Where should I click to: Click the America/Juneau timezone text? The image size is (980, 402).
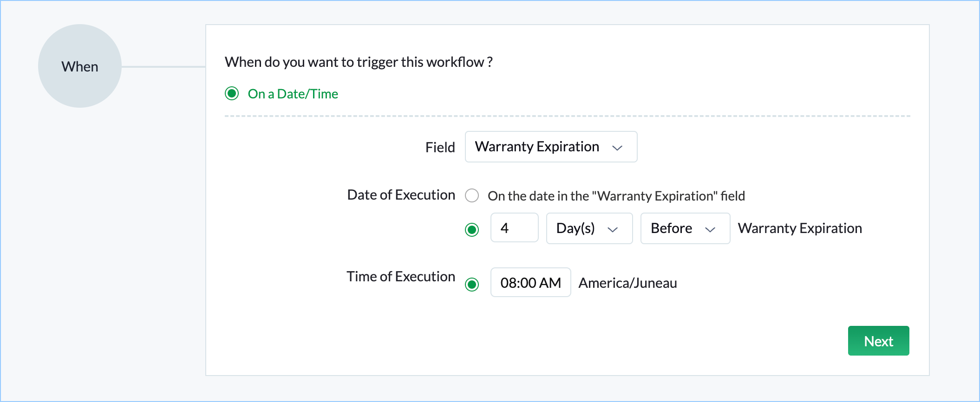[627, 283]
